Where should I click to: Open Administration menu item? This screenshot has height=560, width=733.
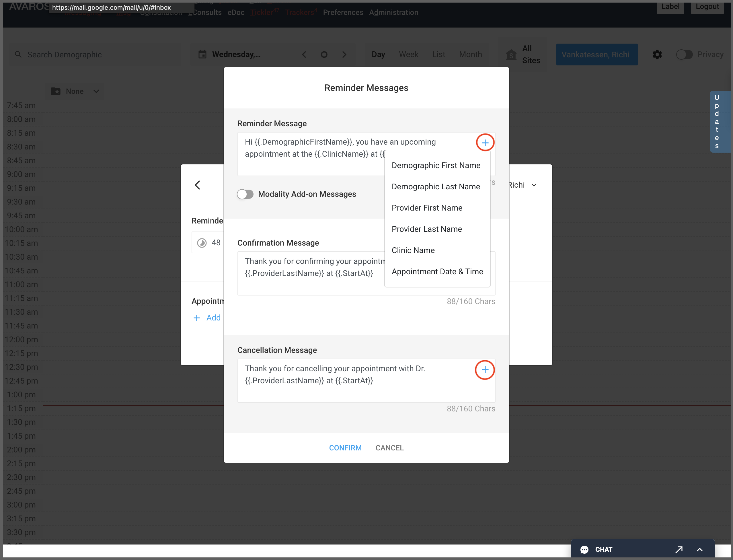tap(393, 12)
